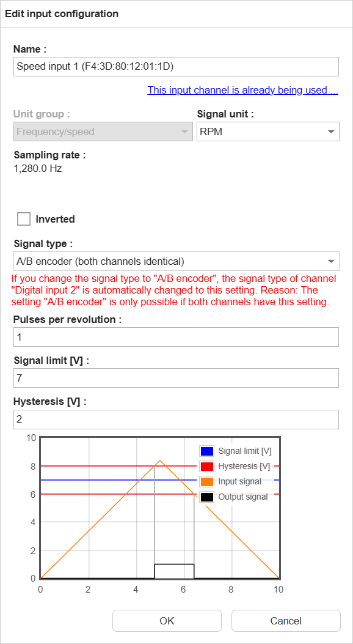Viewport: 353px width, 644px height.
Task: Click the Signal type dropdown arrow
Action: (x=331, y=261)
